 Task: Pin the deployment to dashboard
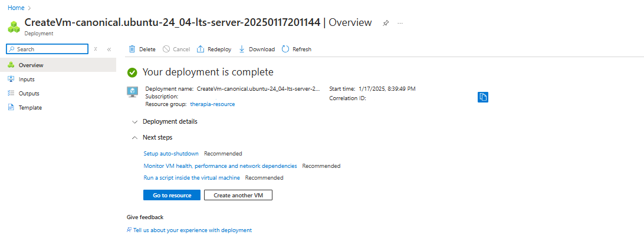coord(385,23)
